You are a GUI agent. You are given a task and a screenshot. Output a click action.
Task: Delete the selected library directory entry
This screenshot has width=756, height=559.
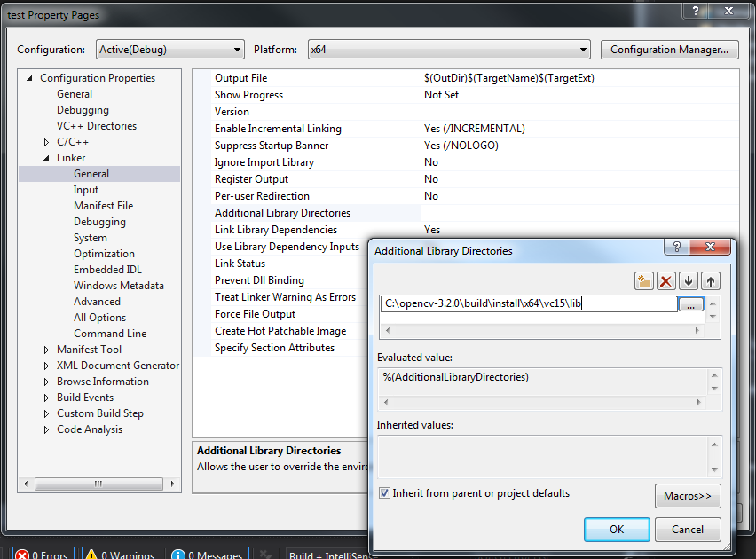pos(667,280)
